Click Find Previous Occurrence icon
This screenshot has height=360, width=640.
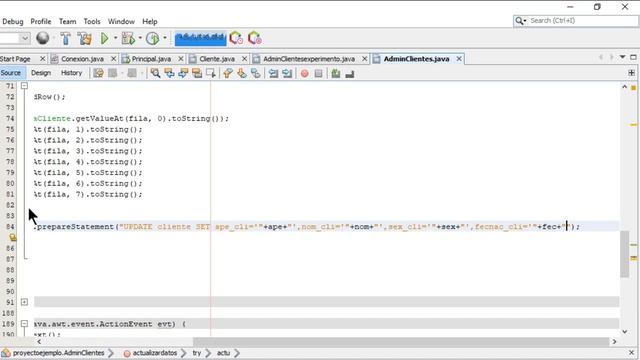(x=169, y=73)
